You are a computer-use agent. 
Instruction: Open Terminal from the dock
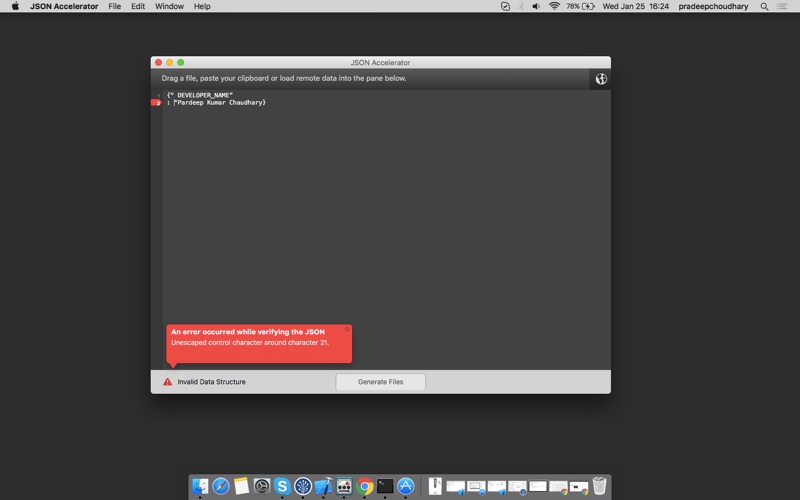click(x=385, y=486)
